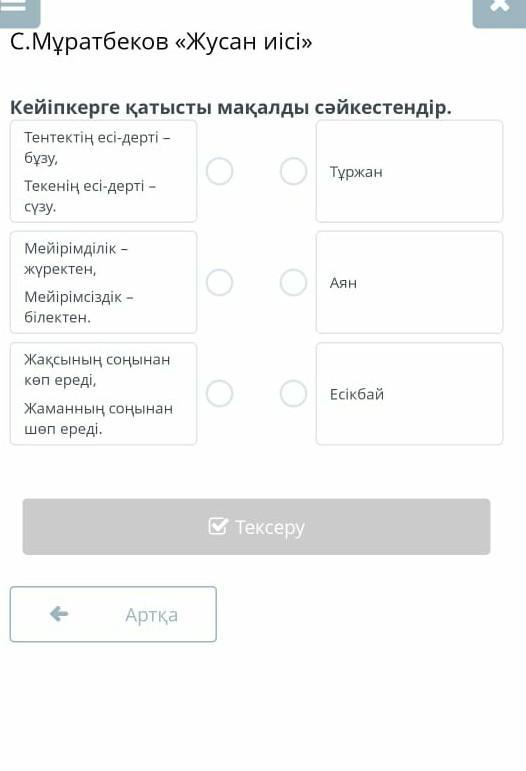The image size is (526, 771).
Task: Click the Тұржан character card
Action: (409, 171)
